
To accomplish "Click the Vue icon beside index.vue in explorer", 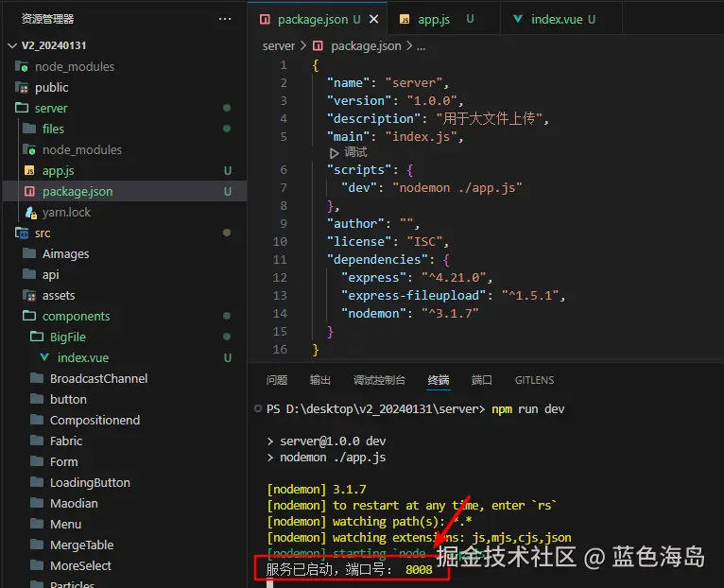I will [x=44, y=357].
